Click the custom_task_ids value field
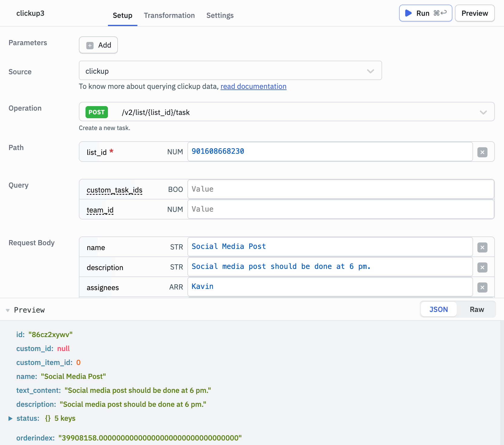Viewport: 504px width, 445px height. coord(340,189)
